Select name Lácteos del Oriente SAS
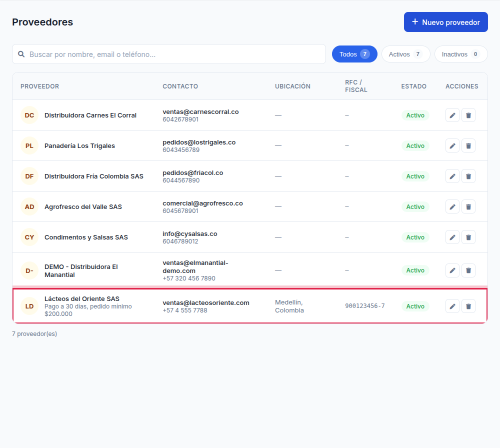 pos(82,299)
